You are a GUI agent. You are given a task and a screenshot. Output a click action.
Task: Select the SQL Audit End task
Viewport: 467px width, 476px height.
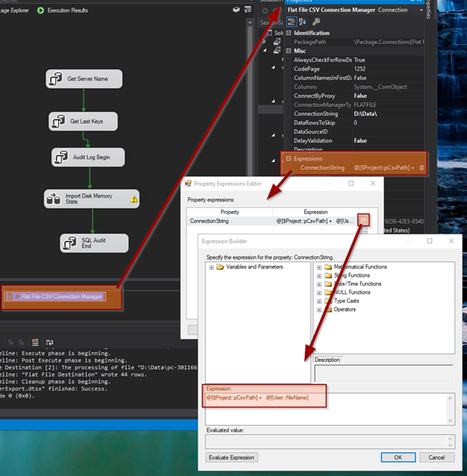(95, 243)
